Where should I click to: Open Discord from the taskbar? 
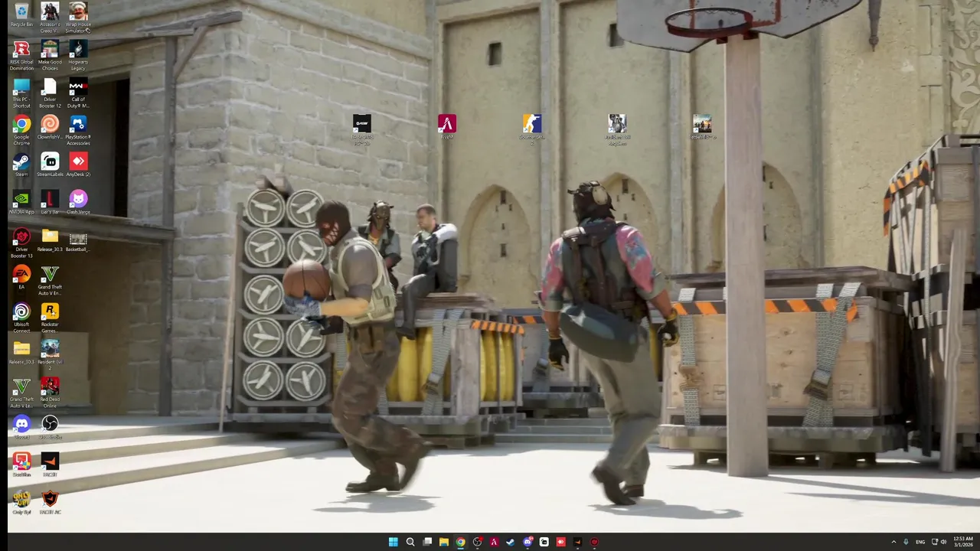coord(528,542)
